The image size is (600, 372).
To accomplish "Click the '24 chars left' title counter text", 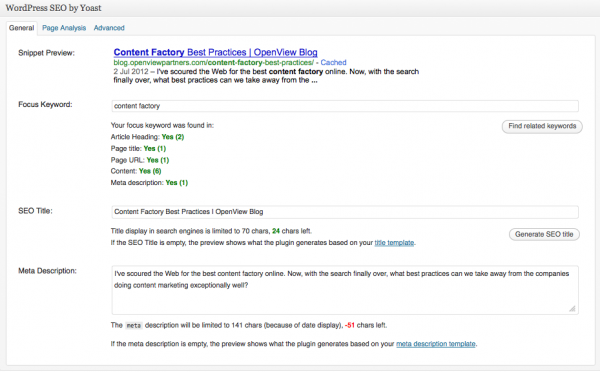I will click(292, 231).
